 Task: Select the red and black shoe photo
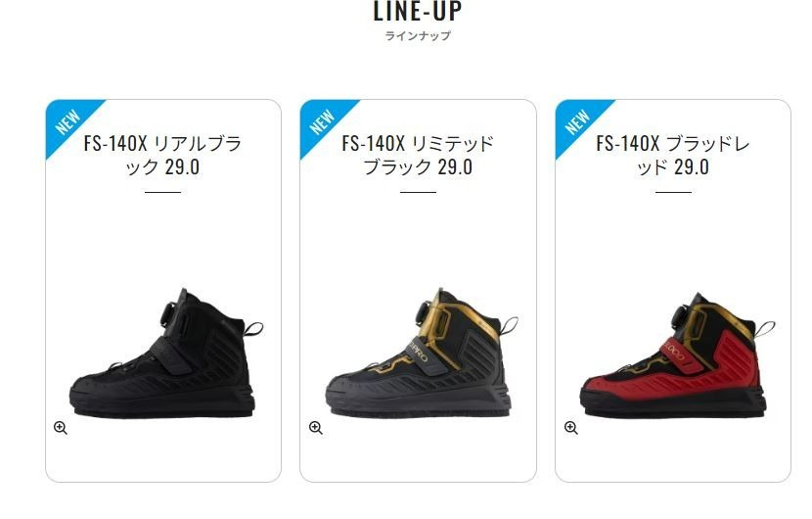tap(677, 354)
